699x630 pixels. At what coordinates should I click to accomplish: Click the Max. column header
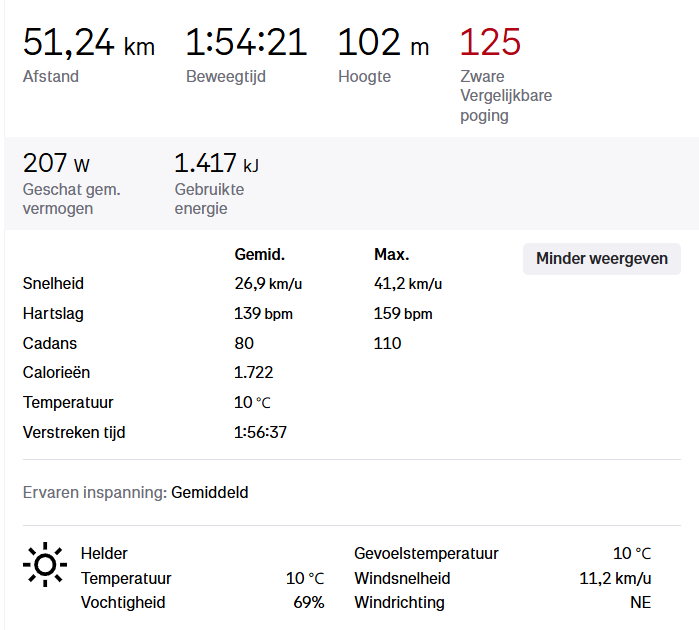(391, 254)
